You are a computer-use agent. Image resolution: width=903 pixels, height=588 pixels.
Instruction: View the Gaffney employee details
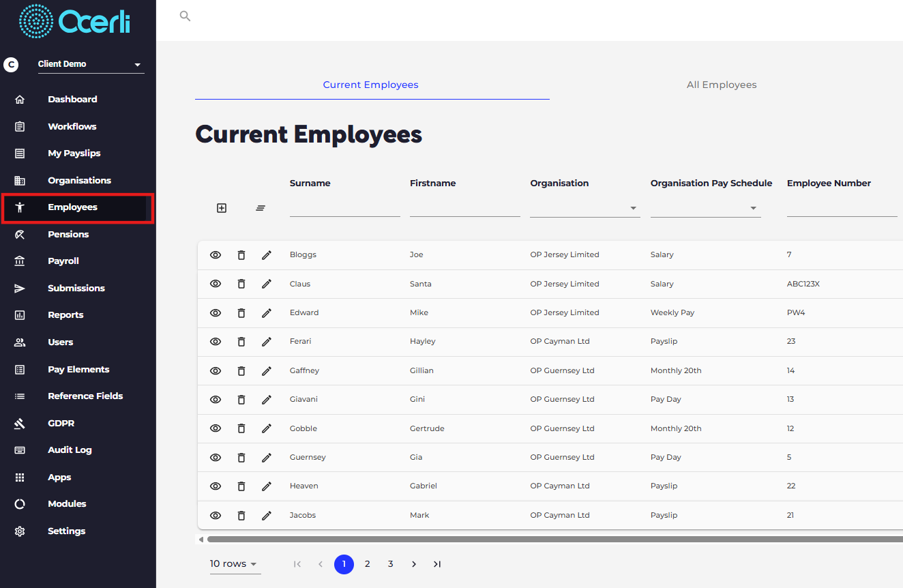[216, 370]
